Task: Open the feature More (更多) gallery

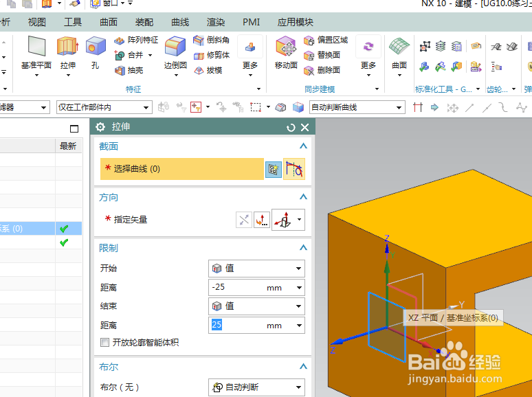Action: coord(250,56)
